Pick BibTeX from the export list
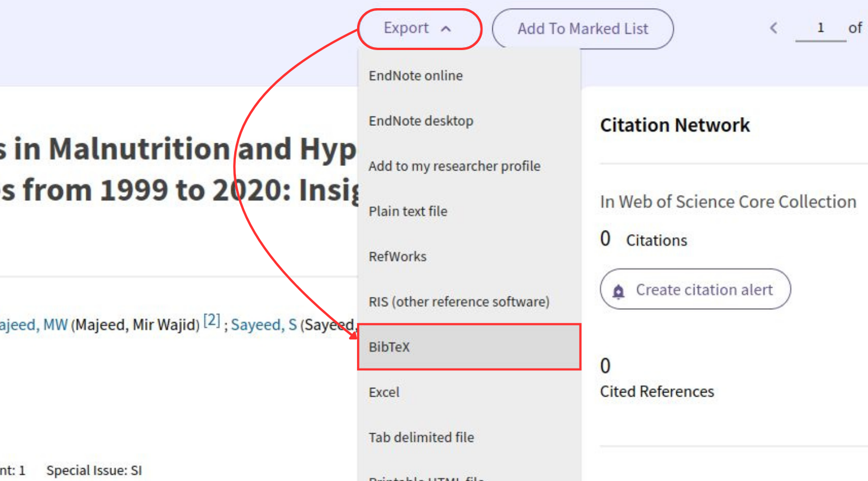 click(389, 347)
